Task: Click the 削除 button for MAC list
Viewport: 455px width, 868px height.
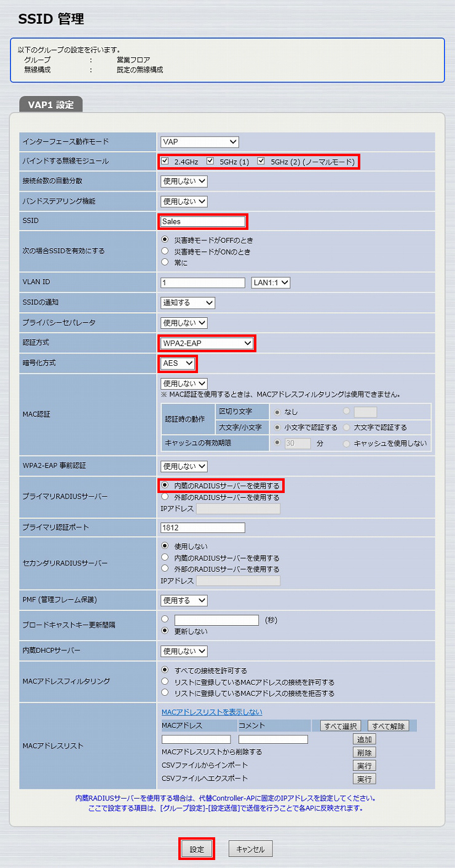Action: pos(364,752)
